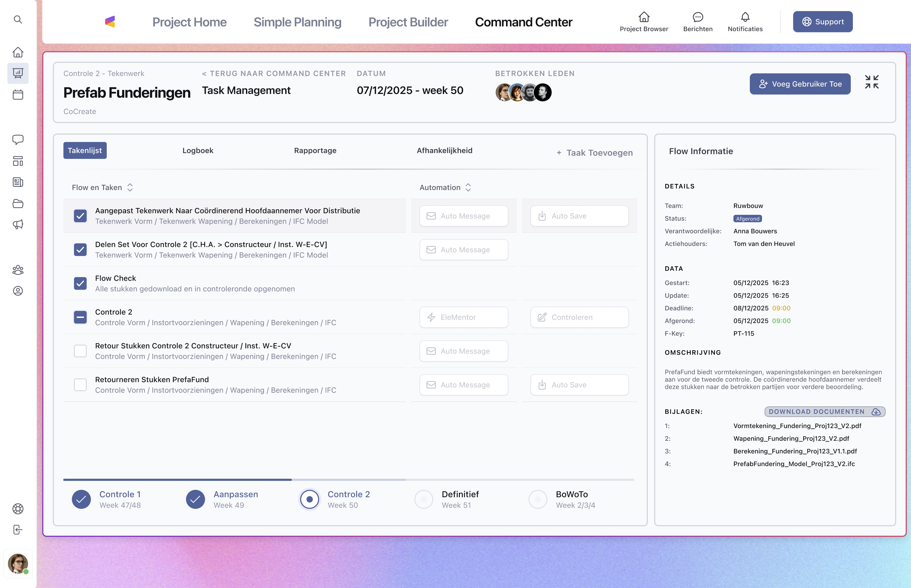911x588 pixels.
Task: Open the Automation column sort arrows
Action: pyautogui.click(x=468, y=187)
